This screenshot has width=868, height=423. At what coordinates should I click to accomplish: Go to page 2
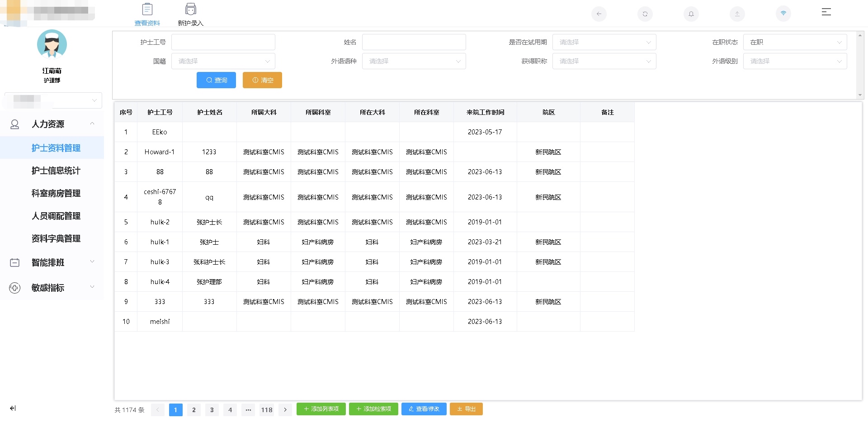click(x=194, y=410)
